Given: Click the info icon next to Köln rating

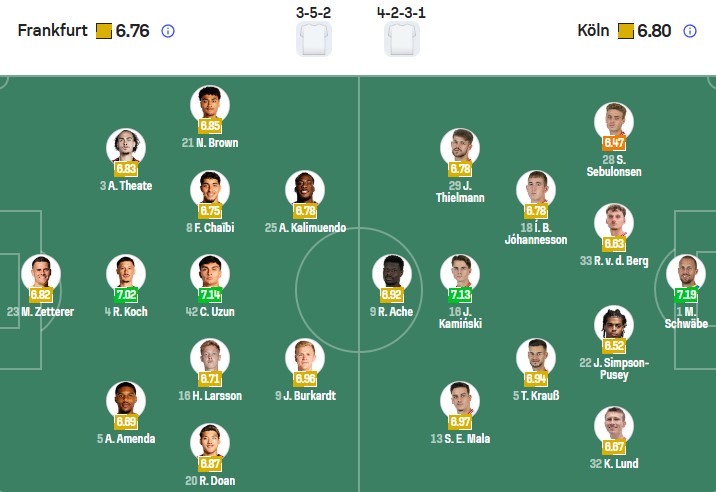Looking at the screenshot, I should (x=690, y=31).
